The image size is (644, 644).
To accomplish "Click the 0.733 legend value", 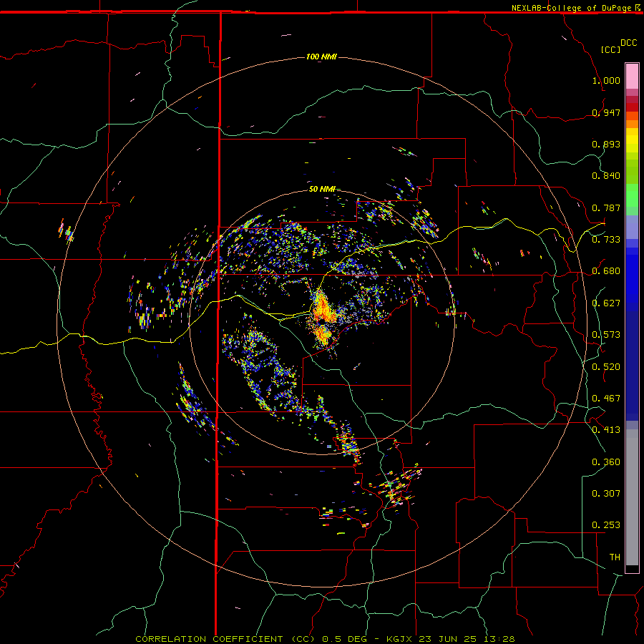I will click(x=606, y=240).
